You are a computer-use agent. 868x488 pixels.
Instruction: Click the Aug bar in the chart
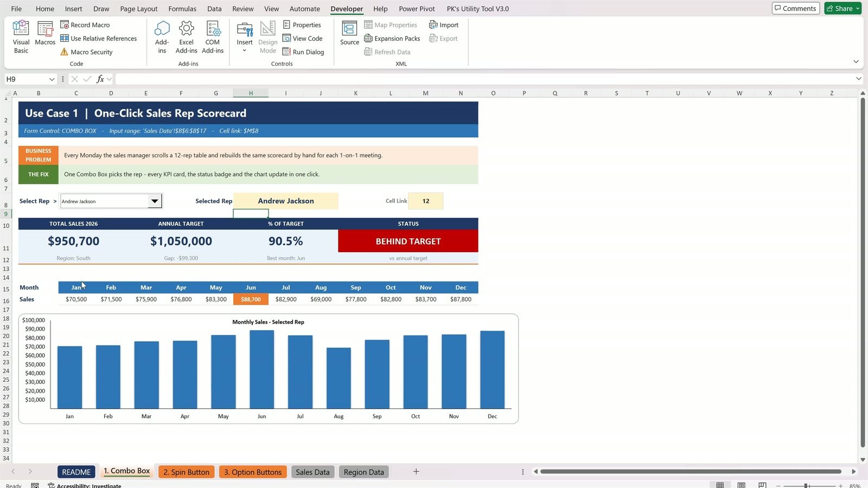point(339,378)
